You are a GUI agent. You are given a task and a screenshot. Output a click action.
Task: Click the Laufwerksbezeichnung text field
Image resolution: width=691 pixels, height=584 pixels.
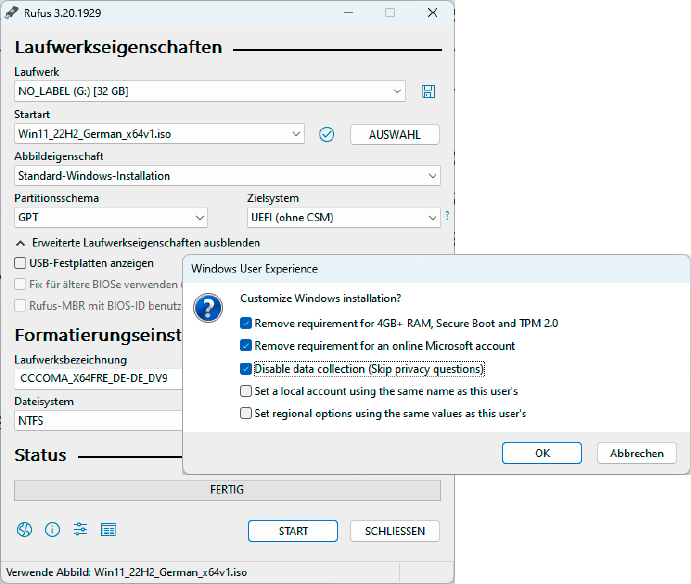[98, 379]
